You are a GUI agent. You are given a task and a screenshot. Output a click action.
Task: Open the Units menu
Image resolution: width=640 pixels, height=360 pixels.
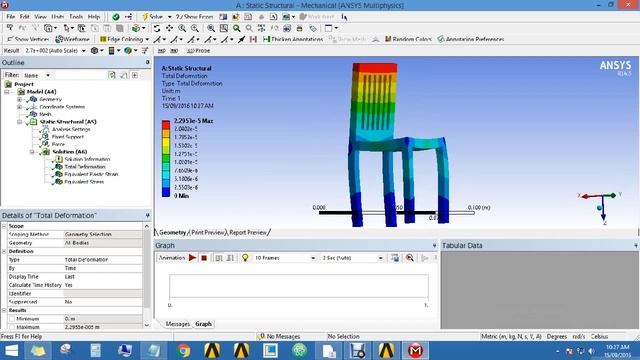tap(58, 17)
